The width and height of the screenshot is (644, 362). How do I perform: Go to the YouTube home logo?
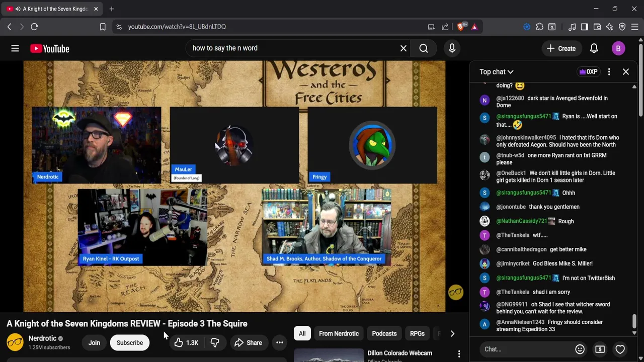pos(49,48)
